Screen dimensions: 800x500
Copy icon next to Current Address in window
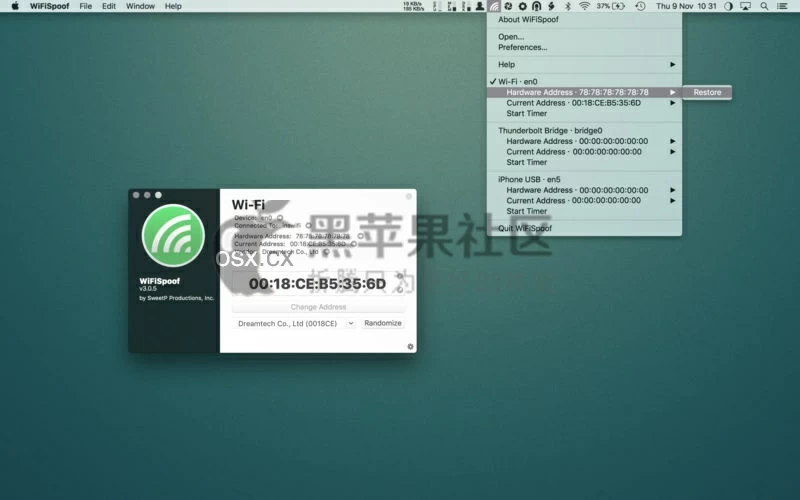tap(353, 244)
